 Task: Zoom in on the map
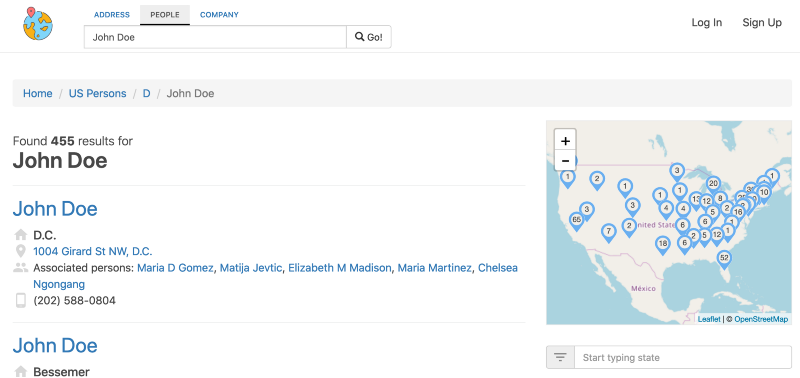[565, 140]
